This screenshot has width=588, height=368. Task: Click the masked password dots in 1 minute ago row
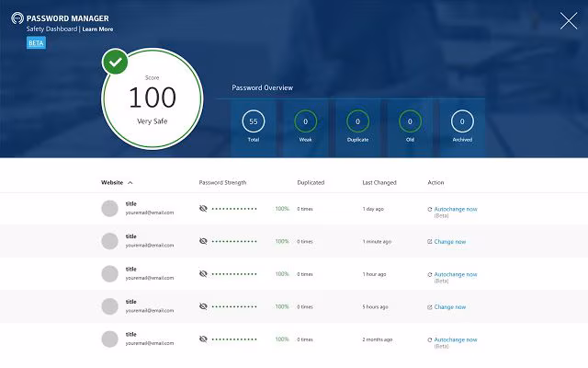(234, 241)
